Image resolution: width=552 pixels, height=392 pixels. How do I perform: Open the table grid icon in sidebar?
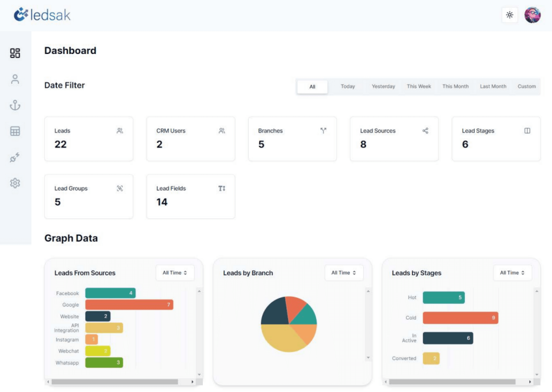pos(15,131)
